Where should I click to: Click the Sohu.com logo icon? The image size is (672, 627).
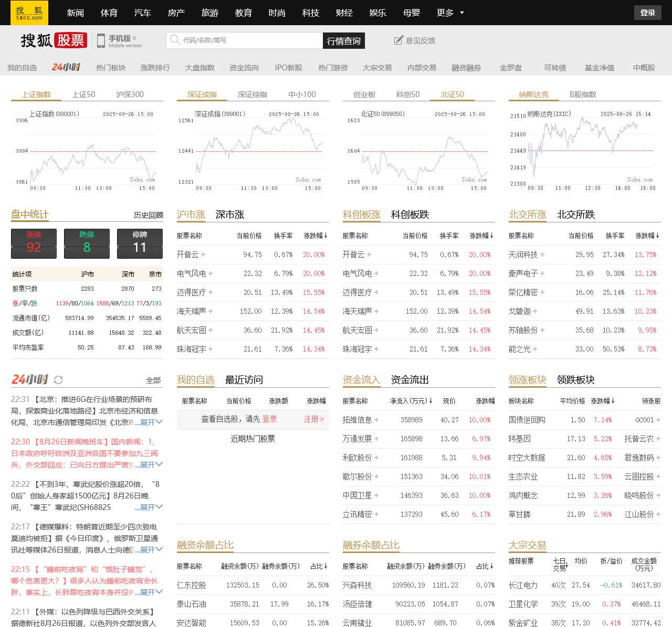(x=29, y=13)
